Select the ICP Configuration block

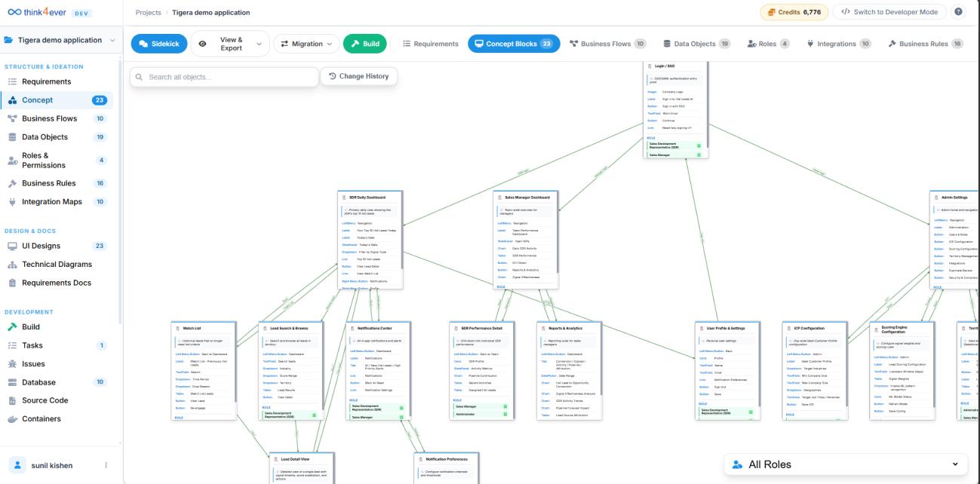815,370
